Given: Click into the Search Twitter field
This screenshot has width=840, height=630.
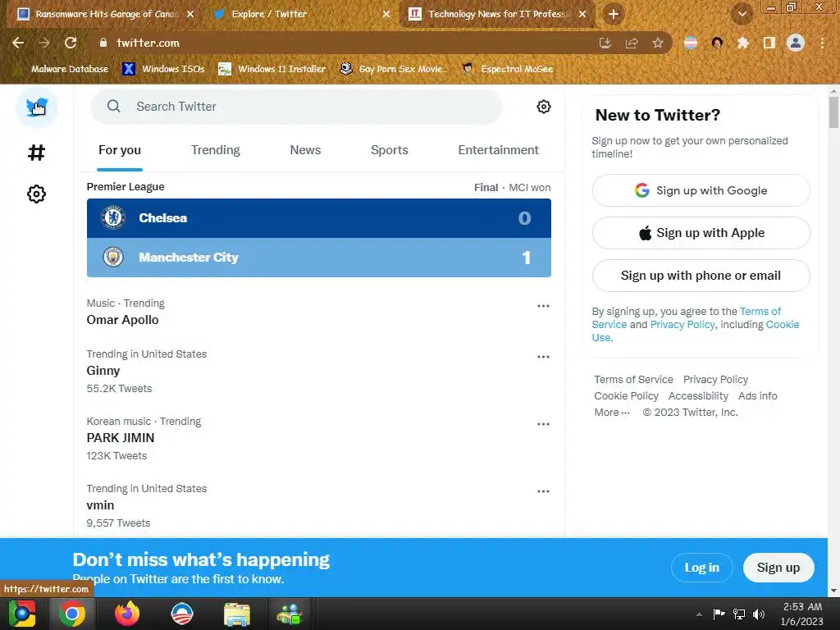Looking at the screenshot, I should point(296,107).
